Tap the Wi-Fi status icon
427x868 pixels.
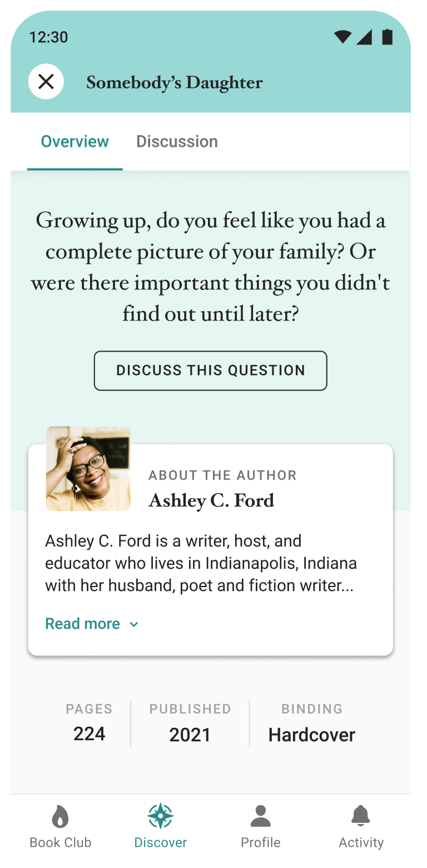click(x=342, y=37)
